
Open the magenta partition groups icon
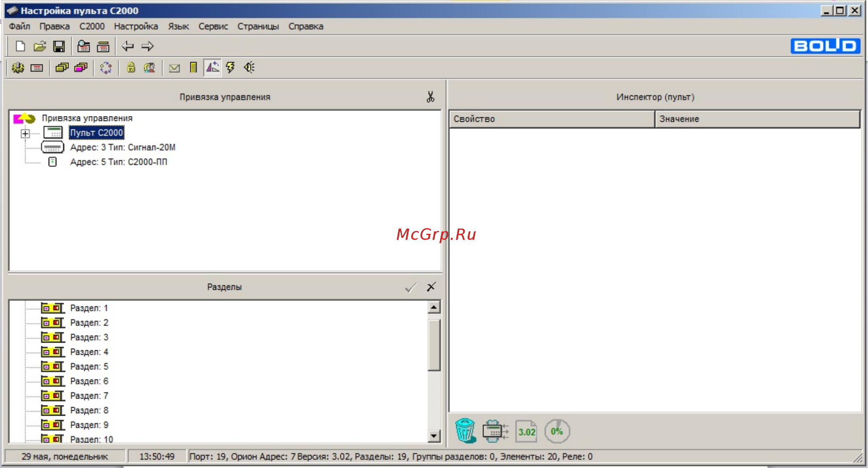[81, 68]
